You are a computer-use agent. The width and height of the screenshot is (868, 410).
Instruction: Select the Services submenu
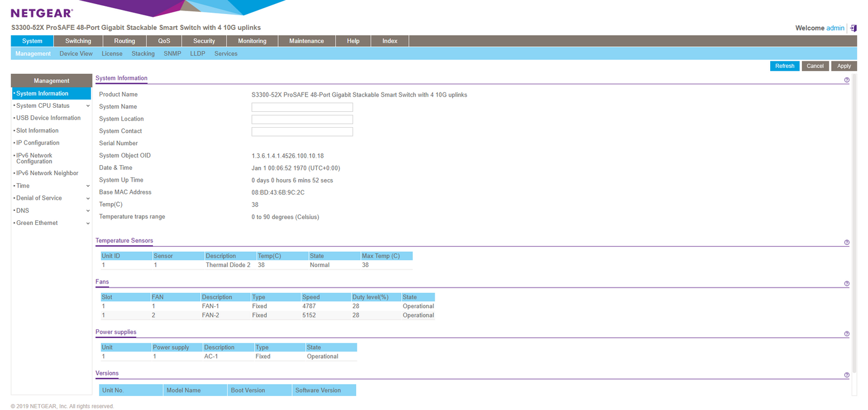pyautogui.click(x=225, y=54)
